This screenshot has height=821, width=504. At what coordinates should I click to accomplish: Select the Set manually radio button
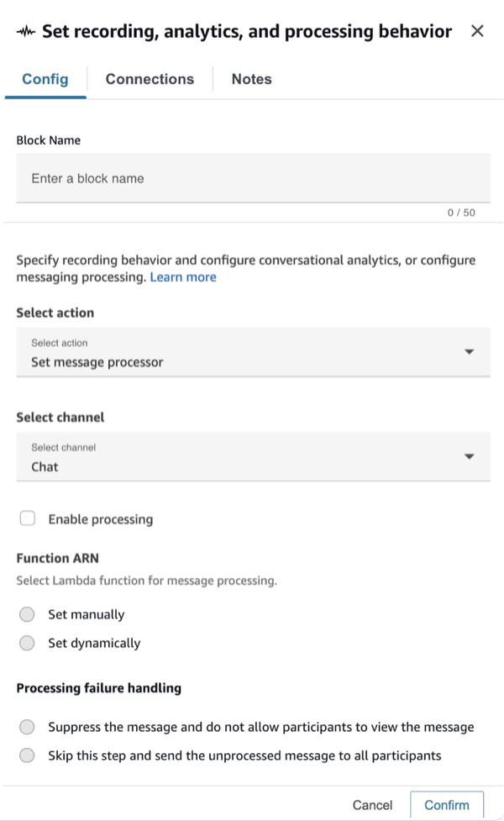(26, 614)
